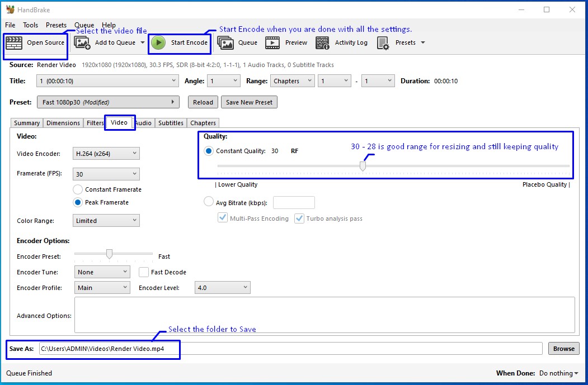
Task: Open the Video Encoder H.264 dropdown
Action: [x=106, y=154]
